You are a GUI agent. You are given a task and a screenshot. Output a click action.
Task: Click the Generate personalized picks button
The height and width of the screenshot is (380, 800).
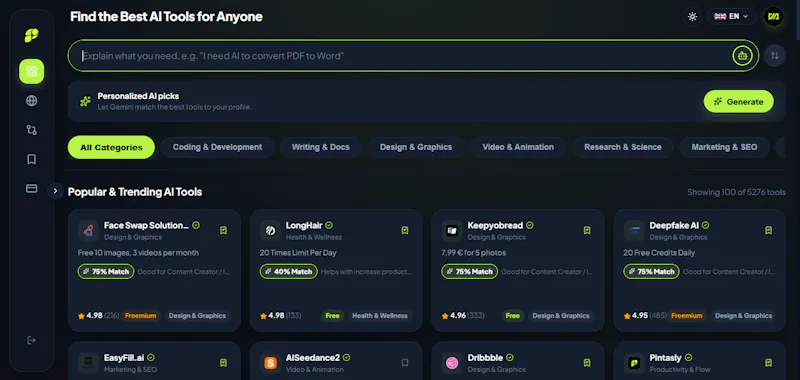click(x=738, y=102)
